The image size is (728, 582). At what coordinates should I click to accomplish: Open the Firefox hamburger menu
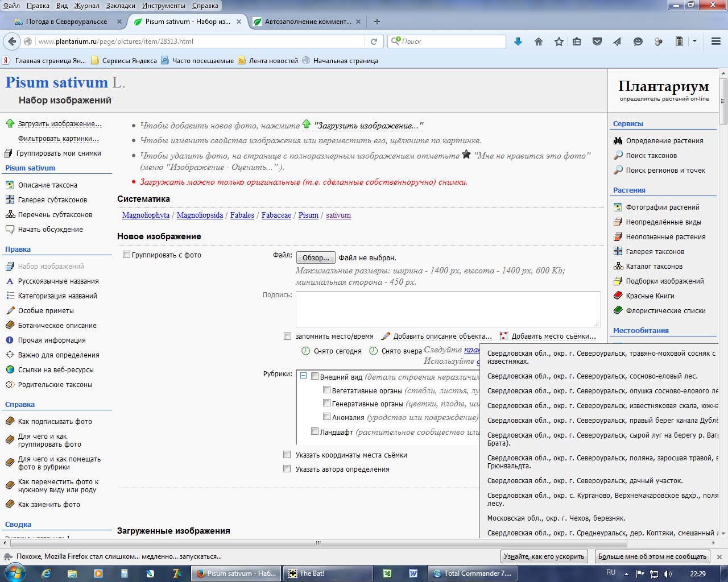pyautogui.click(x=716, y=41)
